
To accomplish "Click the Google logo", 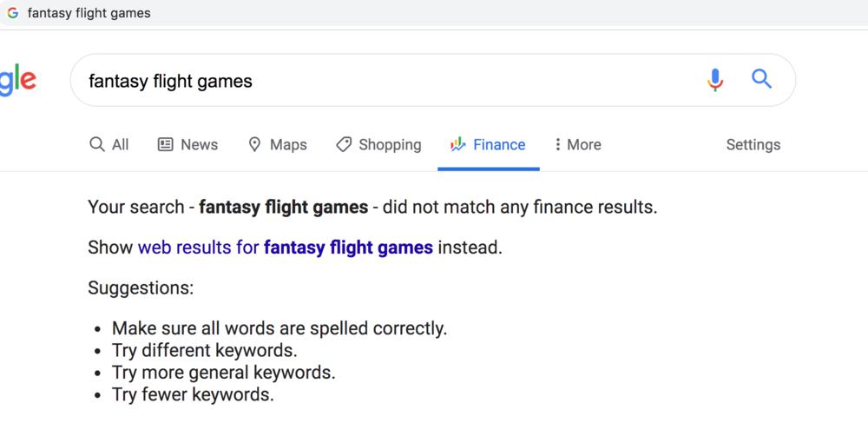I will tap(17, 80).
